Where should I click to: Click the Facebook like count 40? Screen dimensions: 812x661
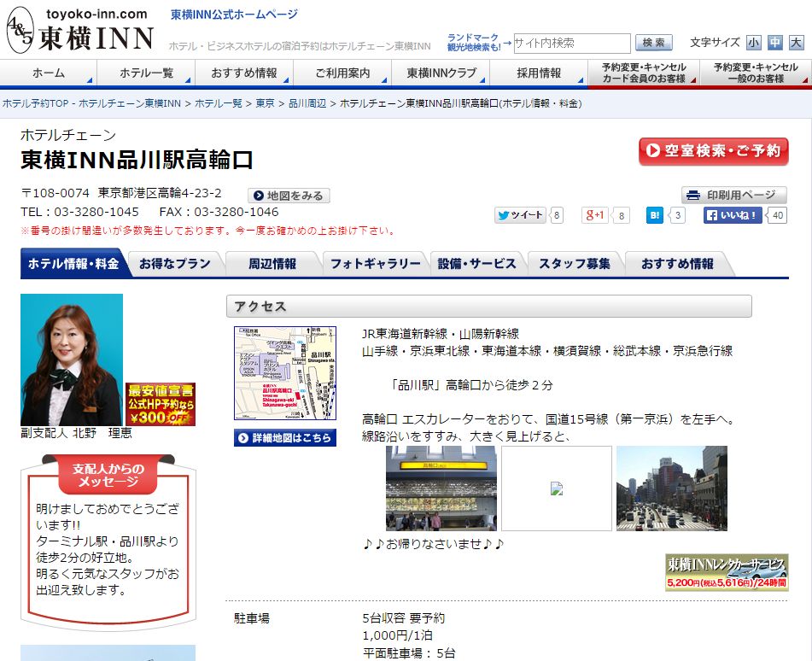[x=777, y=215]
